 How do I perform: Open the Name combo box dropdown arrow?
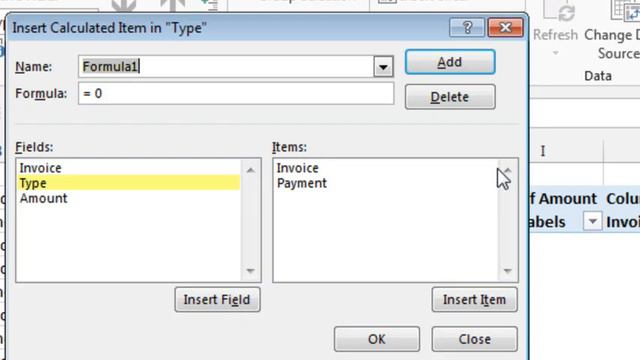coord(383,67)
